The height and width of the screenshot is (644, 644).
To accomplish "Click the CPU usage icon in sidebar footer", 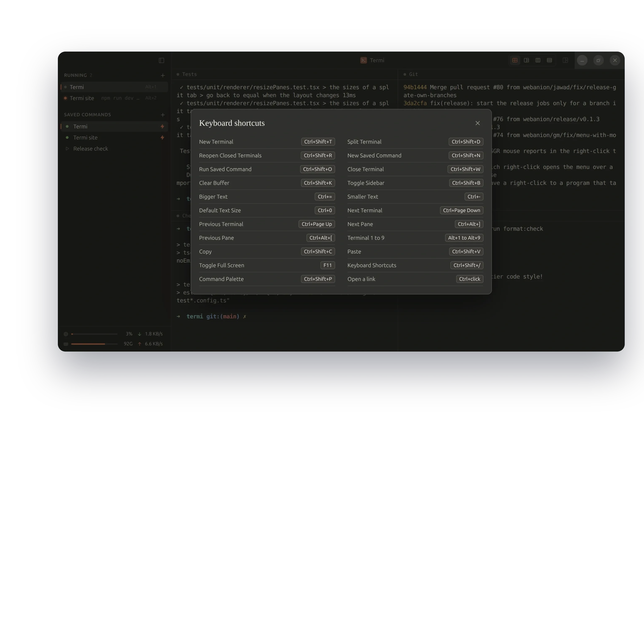I will [66, 334].
